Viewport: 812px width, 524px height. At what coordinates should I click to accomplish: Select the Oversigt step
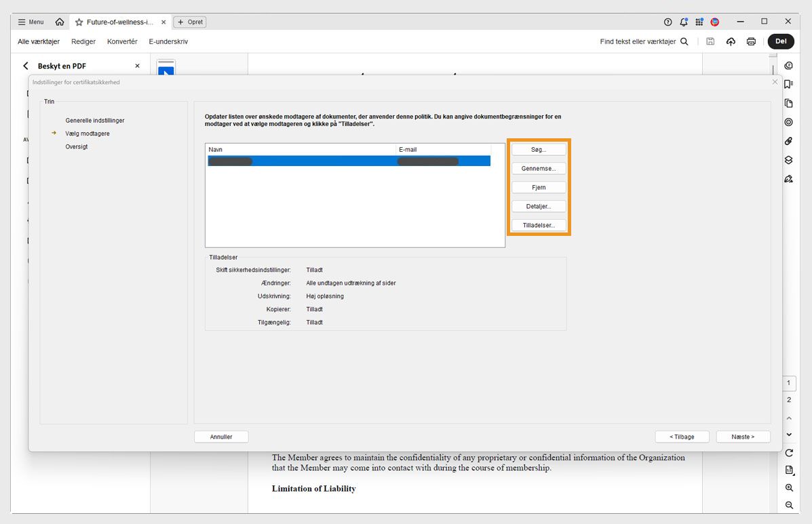[77, 146]
